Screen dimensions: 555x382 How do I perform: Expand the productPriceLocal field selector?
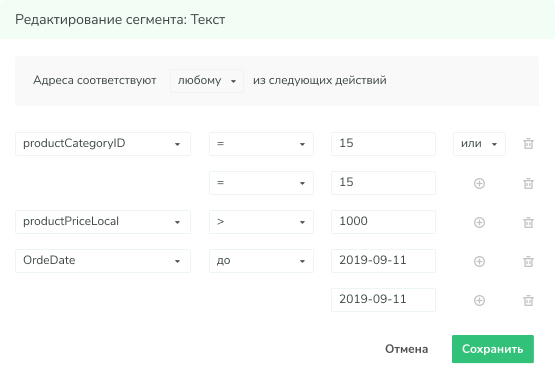pyautogui.click(x=103, y=222)
